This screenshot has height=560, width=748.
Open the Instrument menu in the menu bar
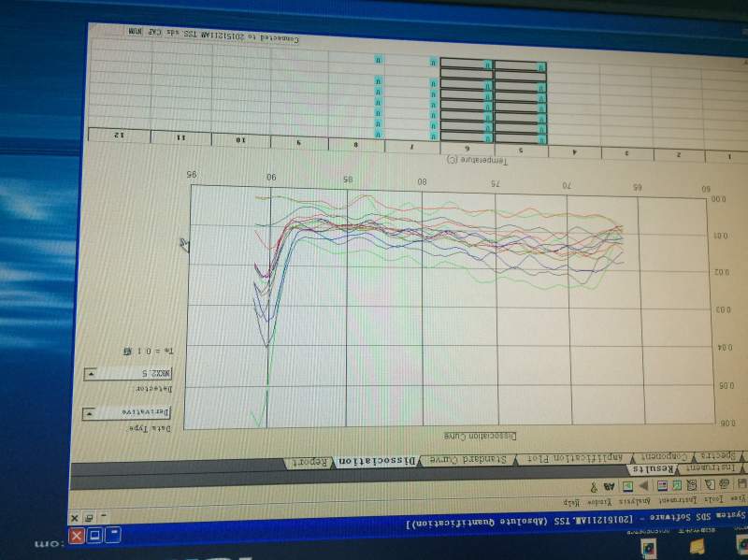[678, 500]
